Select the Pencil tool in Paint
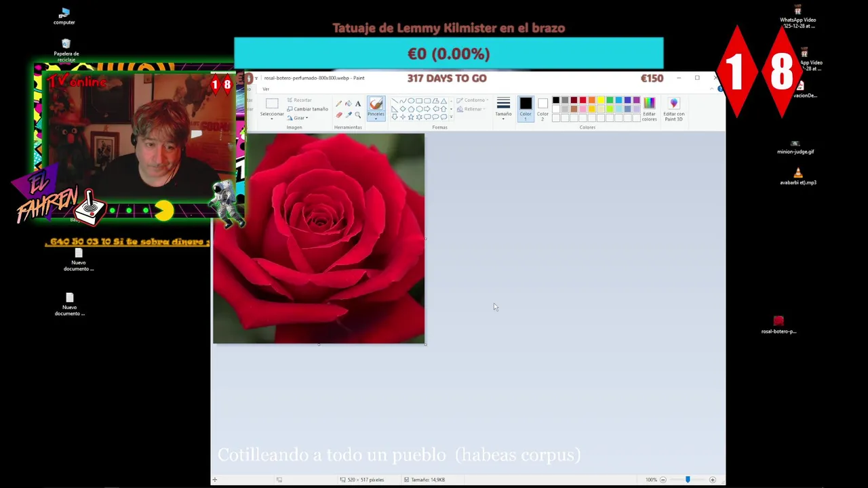Screen dimensions: 868x488 click(339, 104)
